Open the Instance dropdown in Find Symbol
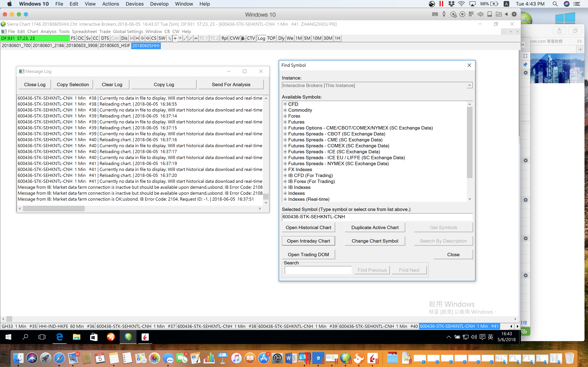588x367 pixels. [x=469, y=85]
